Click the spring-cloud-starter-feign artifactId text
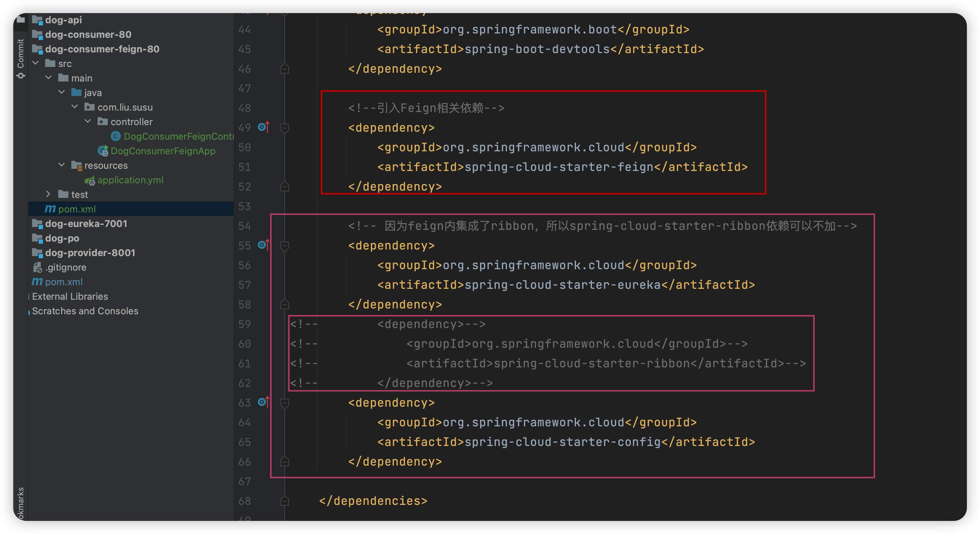Image resolution: width=980 pixels, height=534 pixels. point(559,167)
